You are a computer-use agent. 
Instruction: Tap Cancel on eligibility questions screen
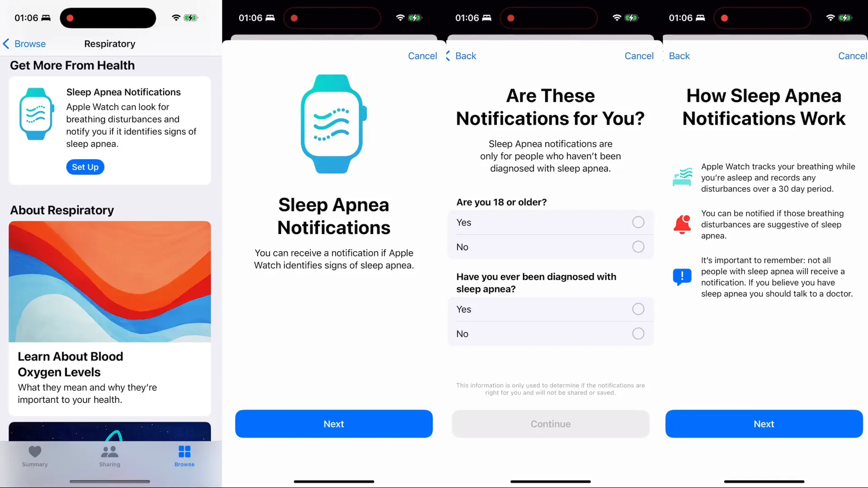(638, 56)
